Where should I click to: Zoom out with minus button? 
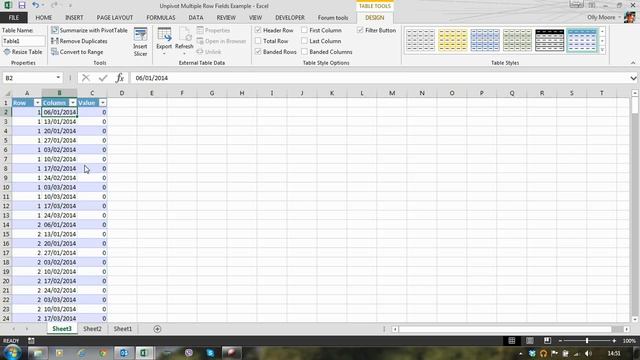click(560, 340)
